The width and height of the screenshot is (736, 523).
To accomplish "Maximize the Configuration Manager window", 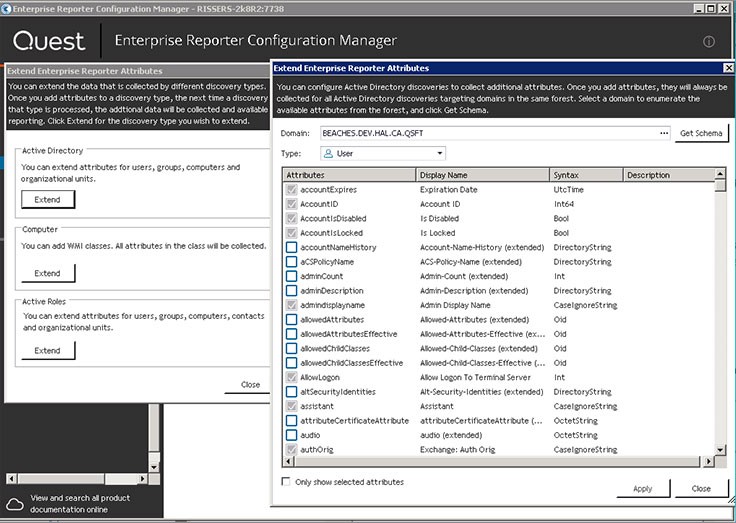I will click(712, 8).
